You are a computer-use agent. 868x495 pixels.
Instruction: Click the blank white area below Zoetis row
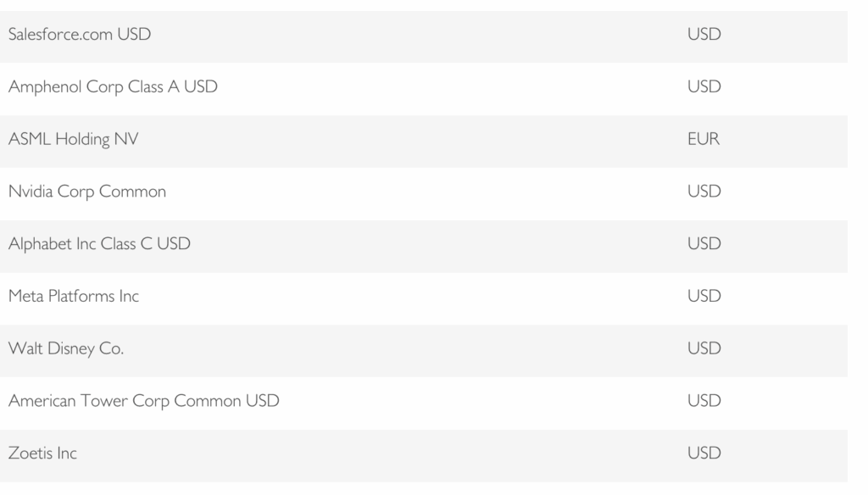(x=424, y=487)
